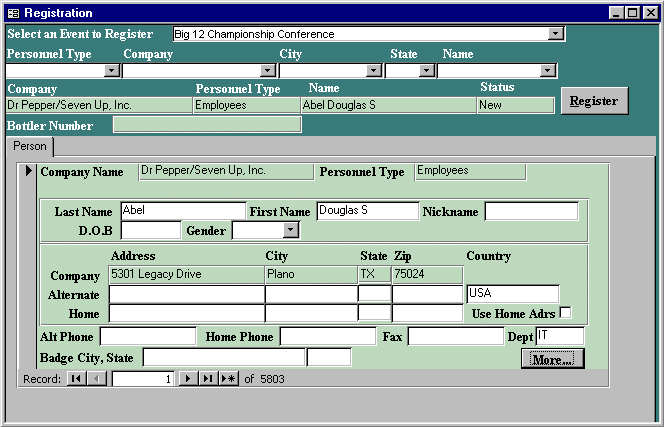The image size is (664, 427).
Task: Click header Company Dr Pepper/Seven Up field
Action: (x=99, y=105)
